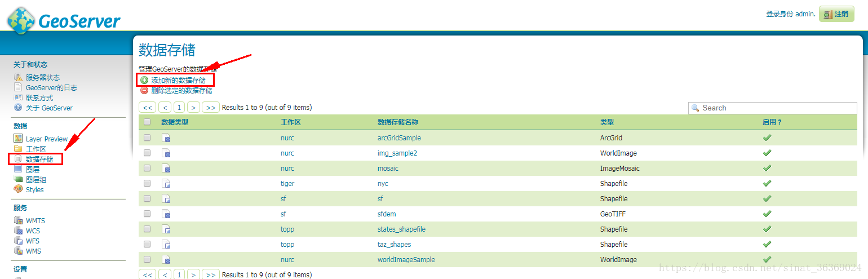Toggle the select-all checkbox in table header
The image size is (868, 279).
(x=147, y=122)
